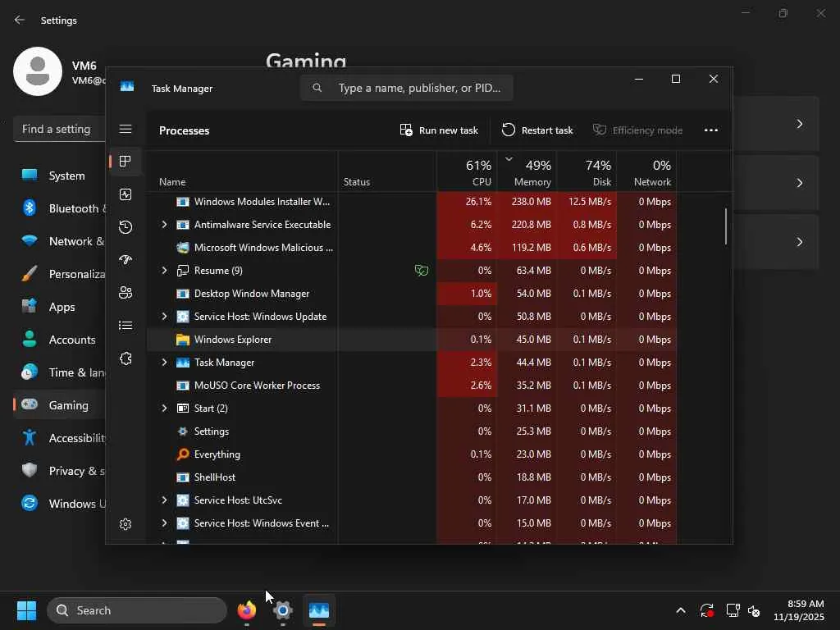
Task: Open the Windows Start menu button
Action: pyautogui.click(x=26, y=610)
